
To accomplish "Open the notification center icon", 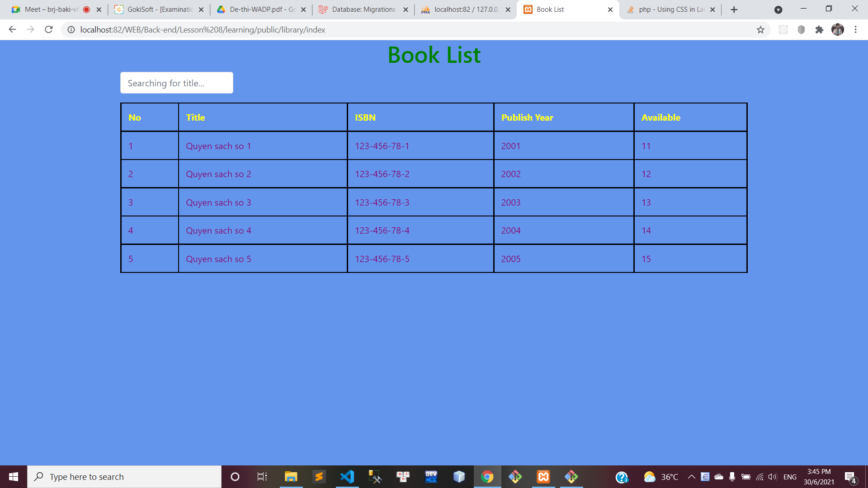I will 850,477.
